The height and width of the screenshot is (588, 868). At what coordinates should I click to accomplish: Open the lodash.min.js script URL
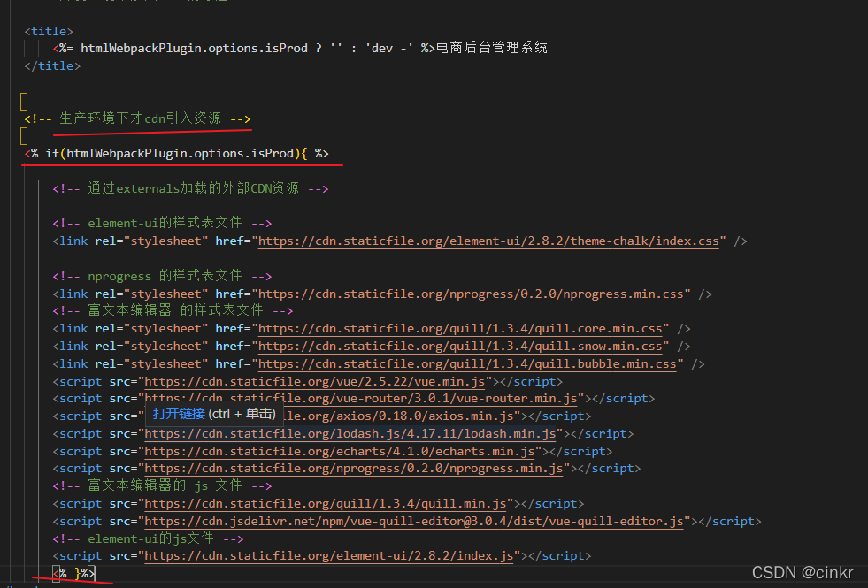click(350, 433)
